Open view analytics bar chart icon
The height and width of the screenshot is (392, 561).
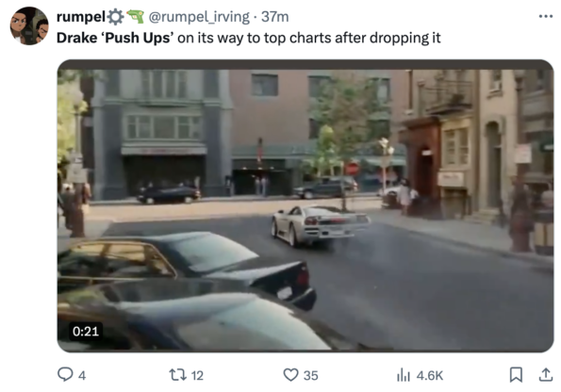pos(404,375)
